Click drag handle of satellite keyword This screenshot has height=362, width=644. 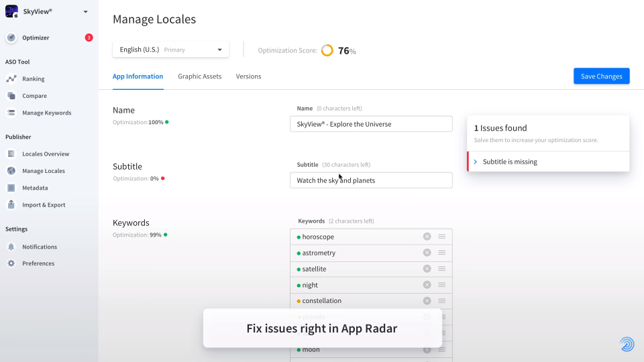click(442, 268)
